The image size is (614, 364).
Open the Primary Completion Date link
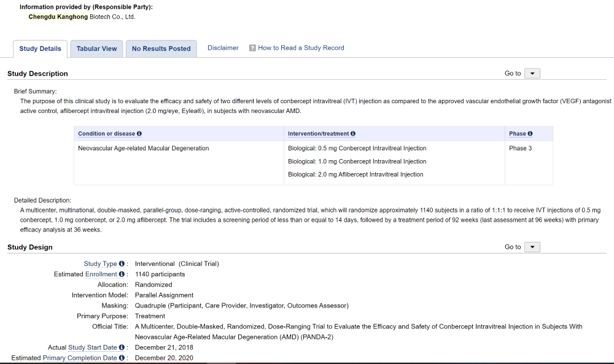click(x=80, y=358)
